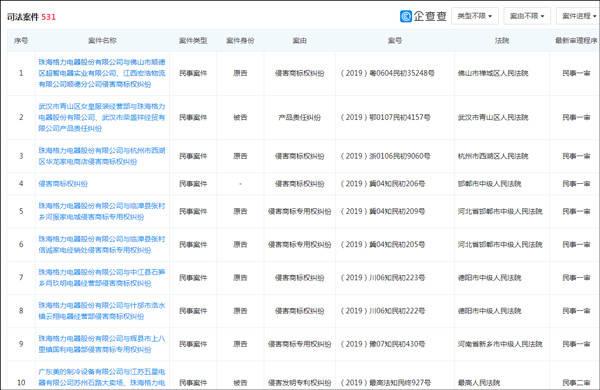600x390 pixels.
Task: Select case number (2019)冀04知民初205号
Action: click(383, 244)
